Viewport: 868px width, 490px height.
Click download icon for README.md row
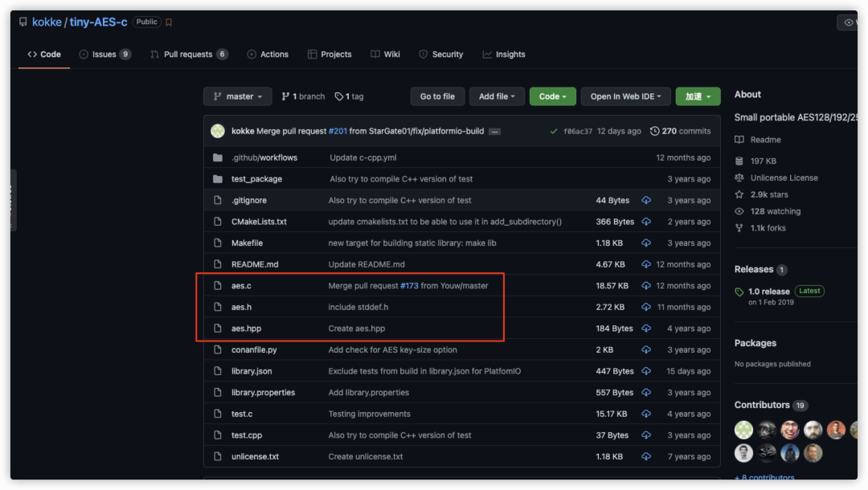click(646, 264)
